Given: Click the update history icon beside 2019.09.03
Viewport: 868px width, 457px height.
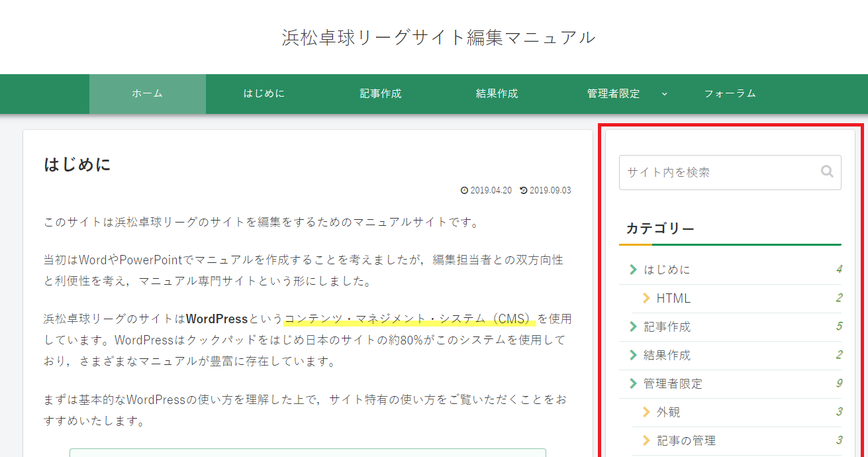Looking at the screenshot, I should point(524,191).
